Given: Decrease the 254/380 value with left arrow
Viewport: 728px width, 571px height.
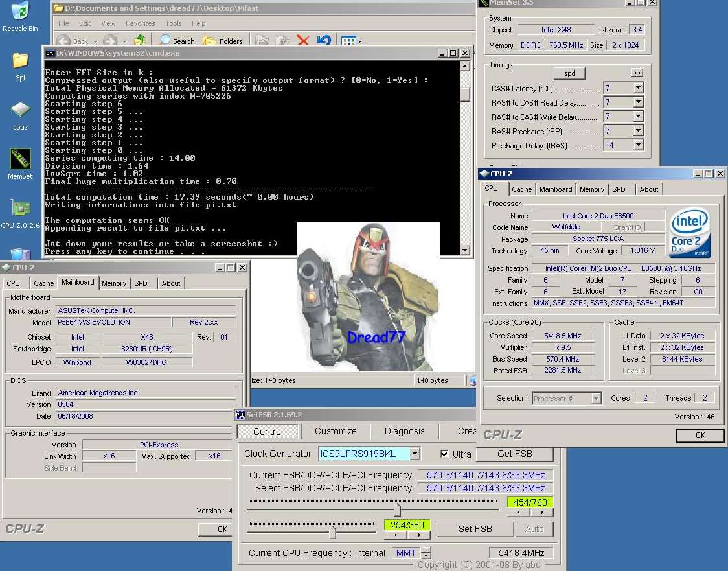Looking at the screenshot, I should pyautogui.click(x=396, y=535).
